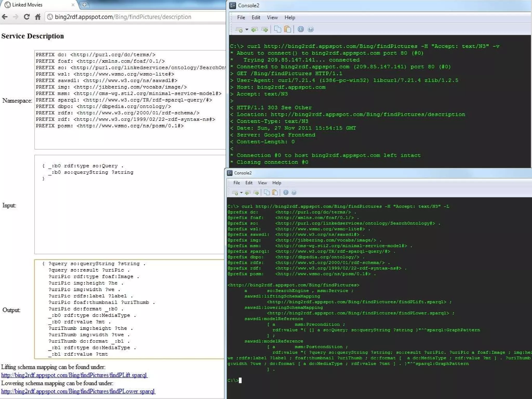Click Copy icon in lower Console2 toolbar
532x399 pixels.
[267, 192]
